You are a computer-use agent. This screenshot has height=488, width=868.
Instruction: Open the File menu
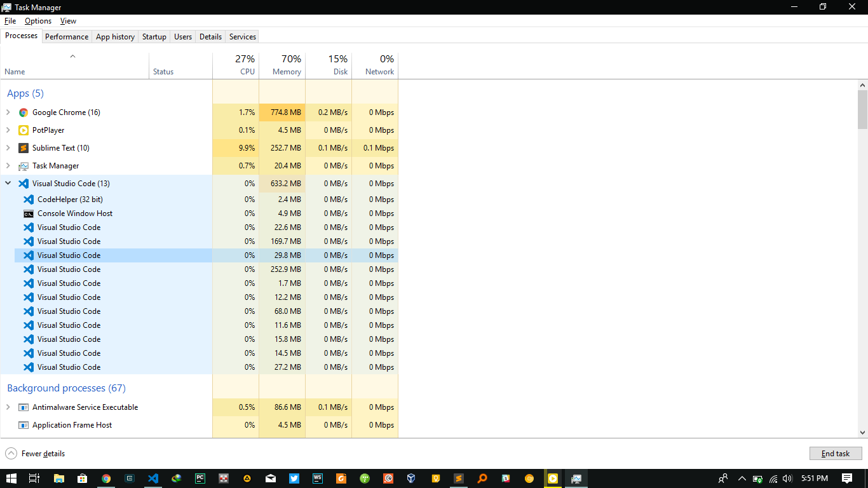coord(10,21)
